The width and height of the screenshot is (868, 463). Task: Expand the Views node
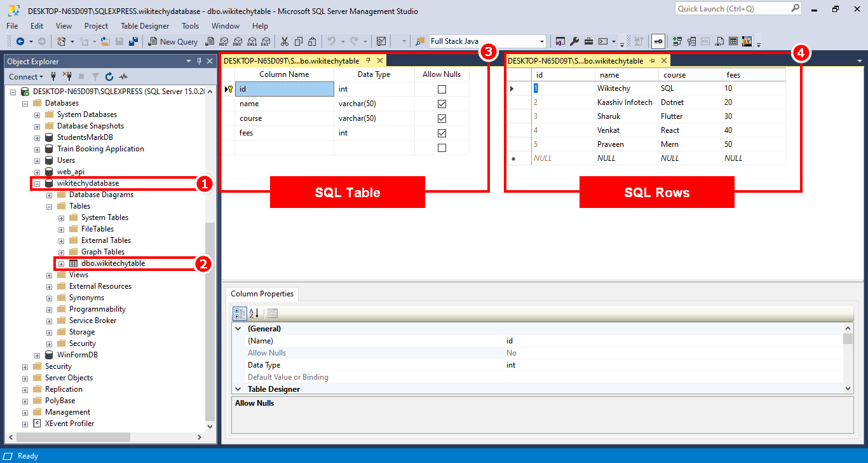point(50,274)
